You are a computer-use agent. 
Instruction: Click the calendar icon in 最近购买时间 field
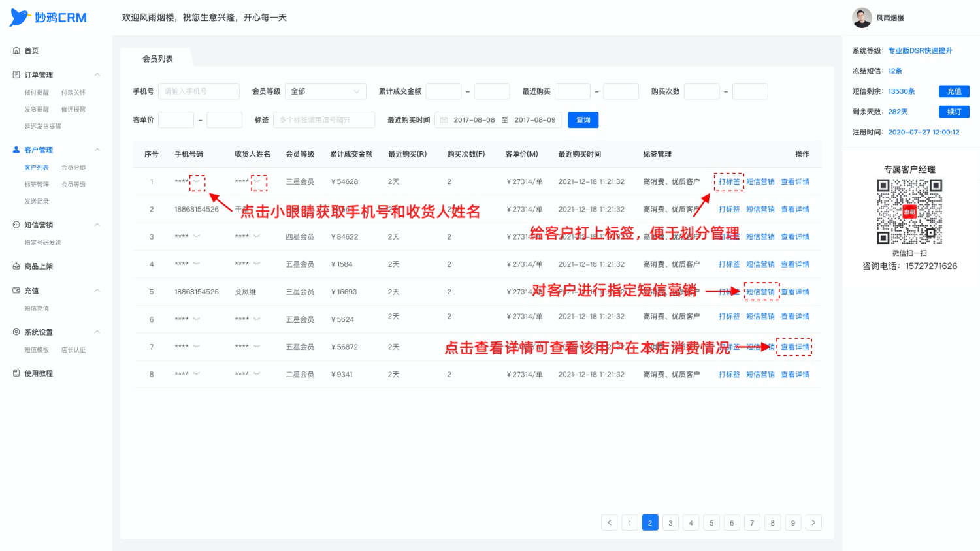click(x=444, y=120)
